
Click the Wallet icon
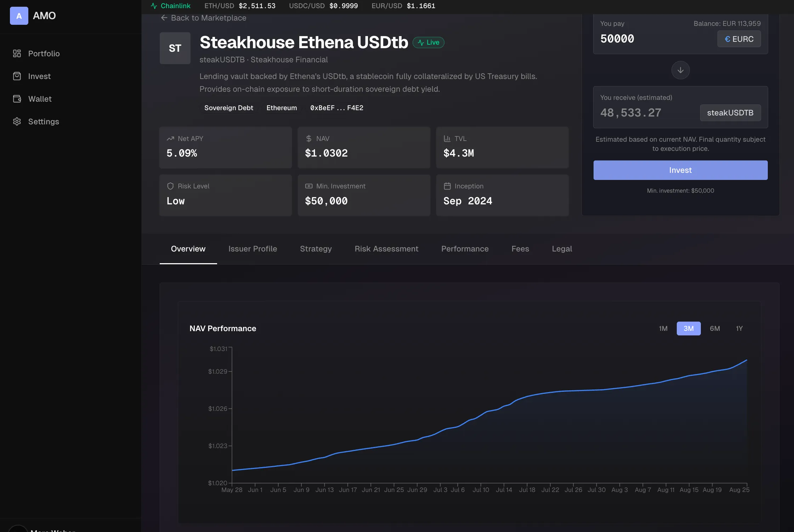point(17,99)
